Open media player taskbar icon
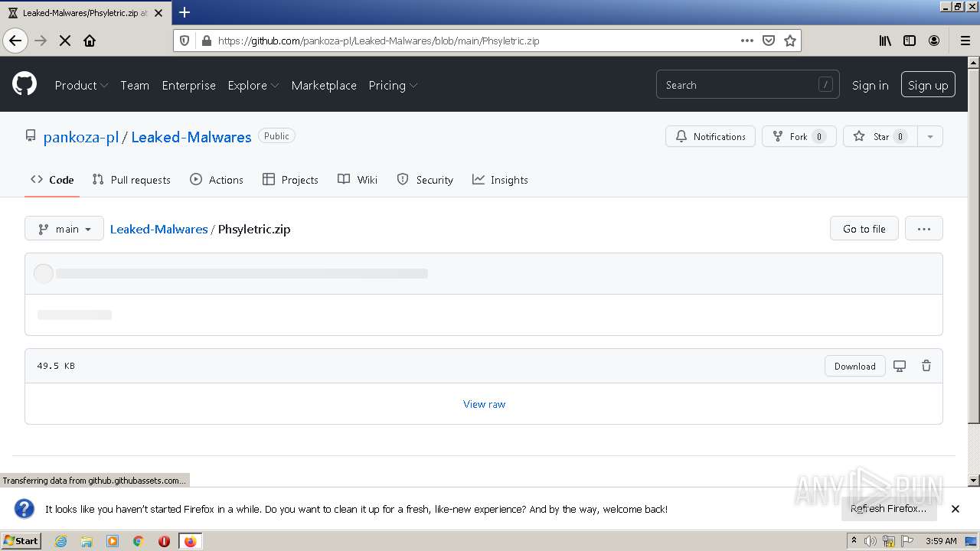The width and height of the screenshot is (980, 551). (113, 541)
